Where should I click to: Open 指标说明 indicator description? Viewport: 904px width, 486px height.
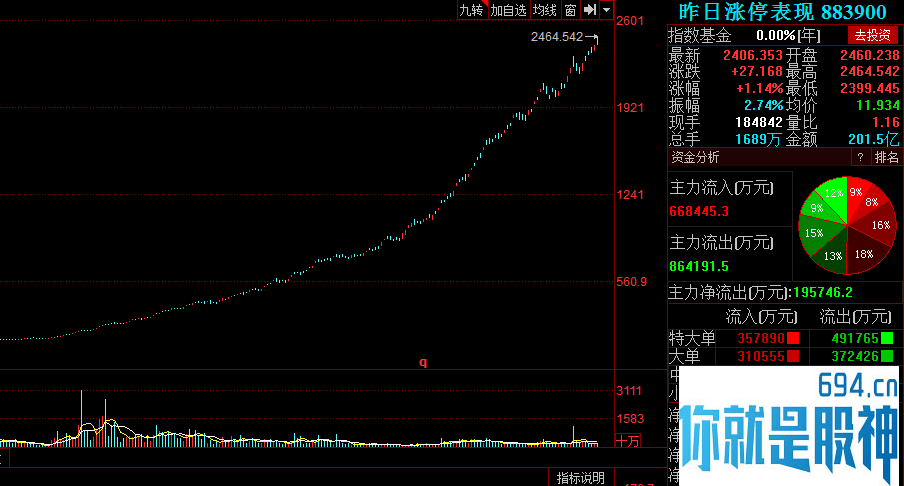[581, 478]
